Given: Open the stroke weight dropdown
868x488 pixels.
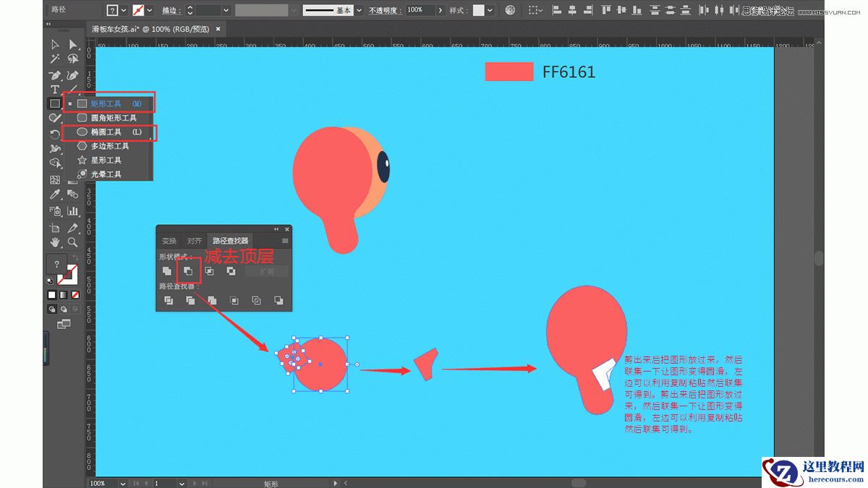Looking at the screenshot, I should [x=226, y=10].
